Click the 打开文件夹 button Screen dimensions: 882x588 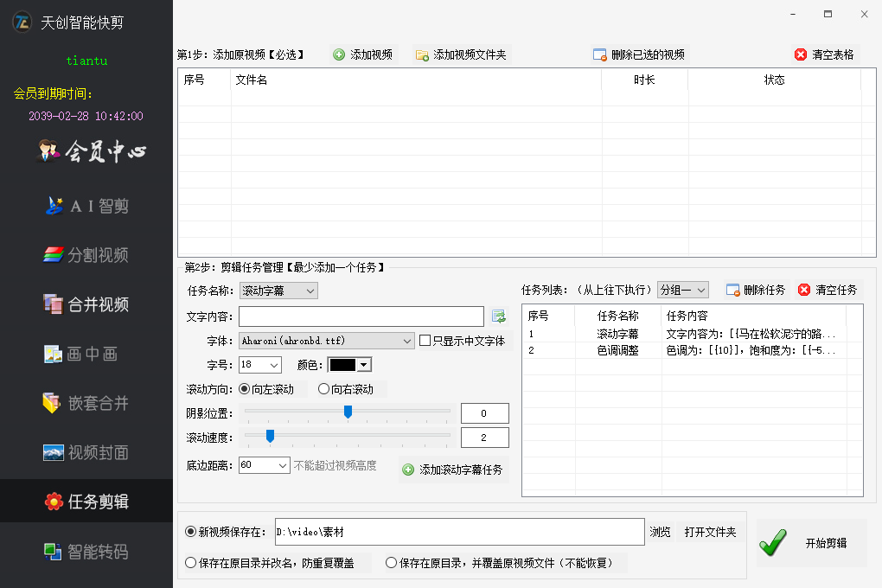tap(710, 533)
